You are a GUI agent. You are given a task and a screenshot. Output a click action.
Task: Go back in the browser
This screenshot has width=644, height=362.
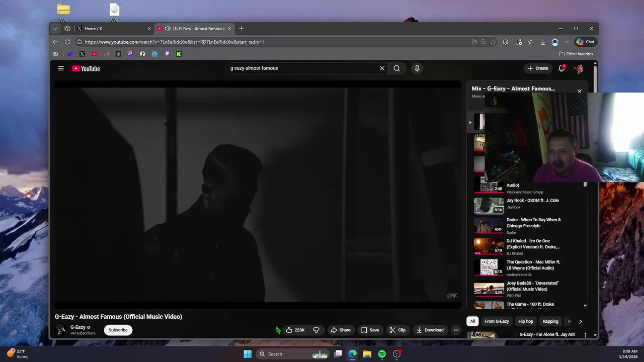coord(55,42)
